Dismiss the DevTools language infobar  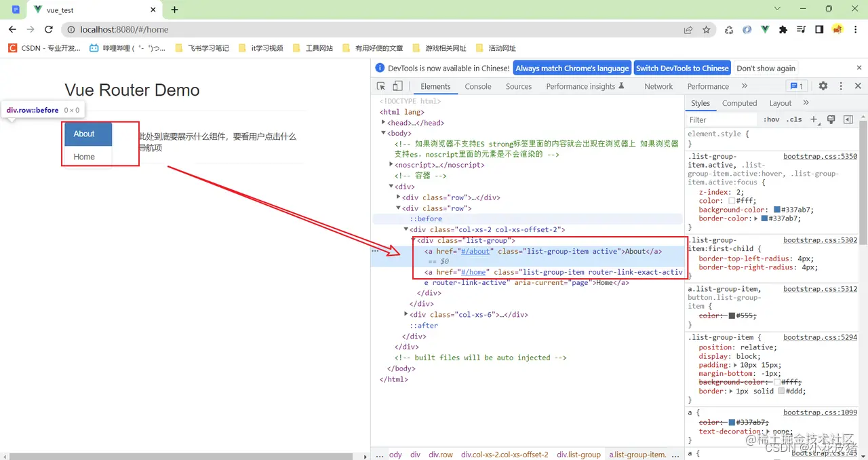pyautogui.click(x=859, y=68)
